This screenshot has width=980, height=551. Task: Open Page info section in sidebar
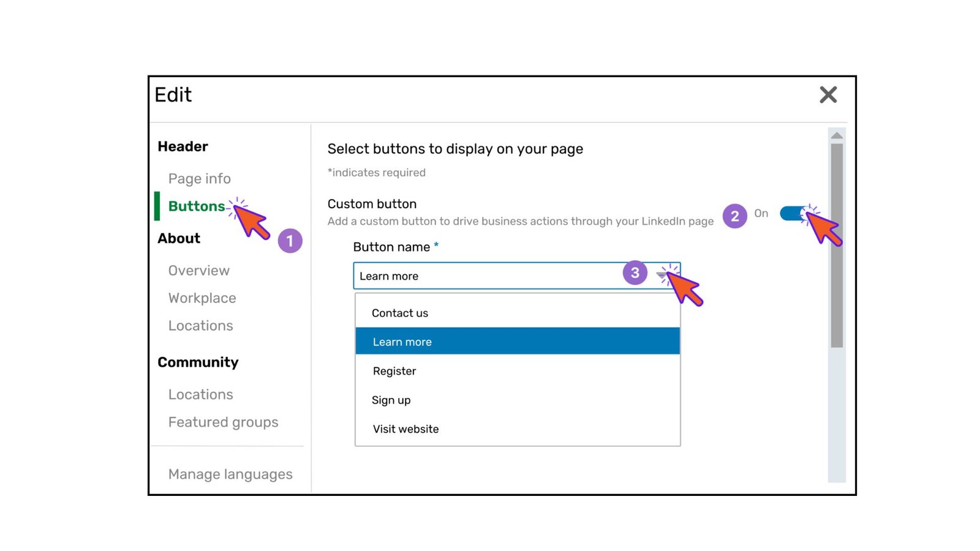pos(200,179)
